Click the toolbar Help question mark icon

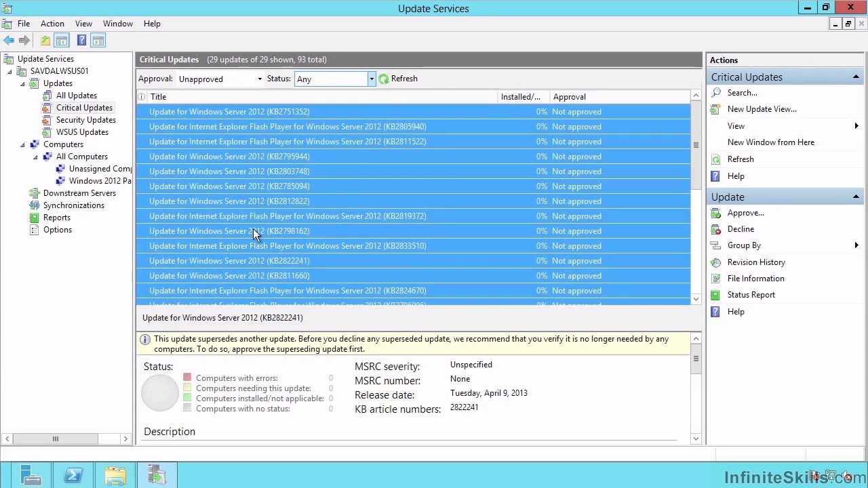[x=81, y=41]
